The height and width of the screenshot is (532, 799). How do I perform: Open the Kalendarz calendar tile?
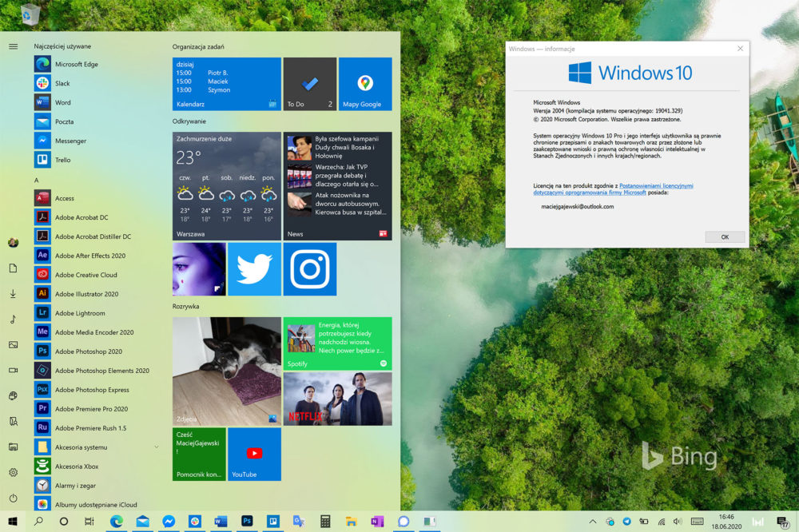click(x=227, y=84)
